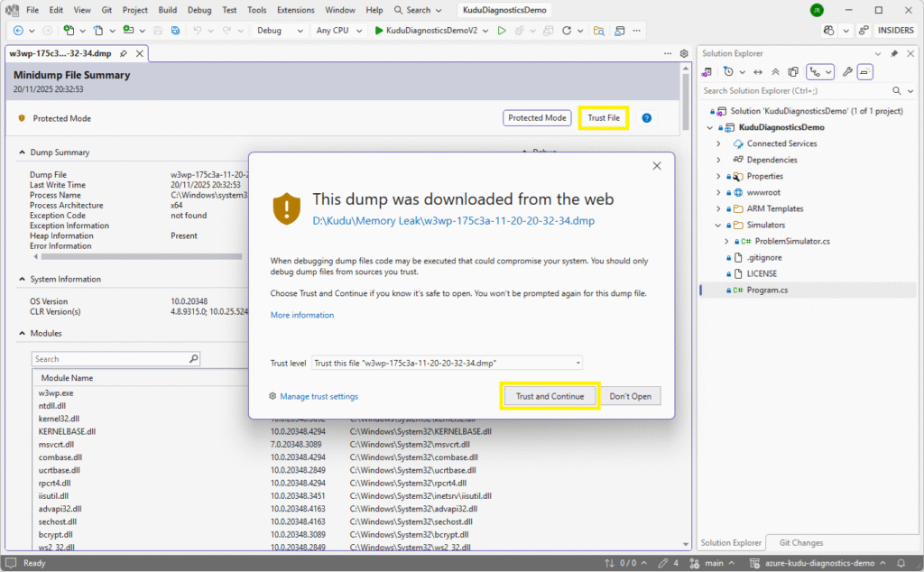Open Find in Files from the toolbar

pos(600,30)
